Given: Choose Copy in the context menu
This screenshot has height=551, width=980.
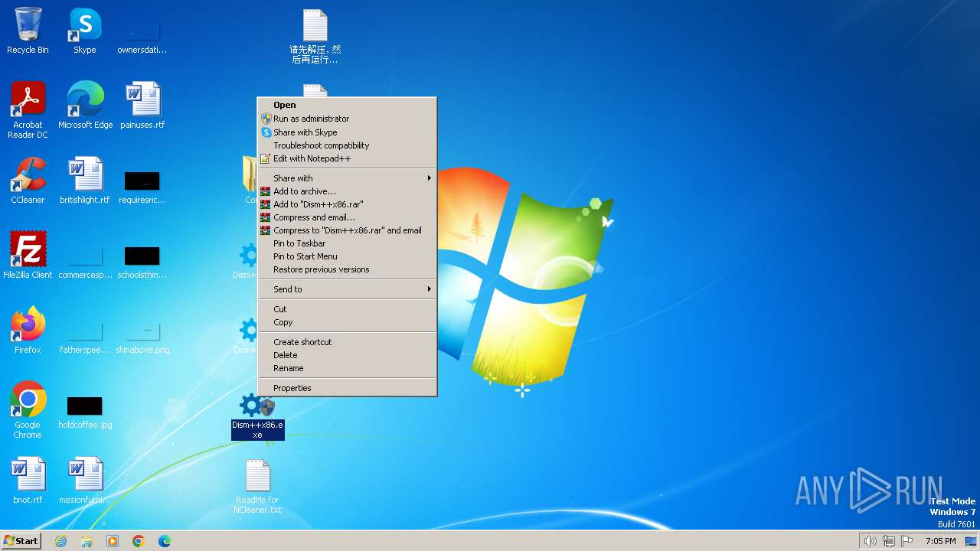Looking at the screenshot, I should tap(347, 322).
